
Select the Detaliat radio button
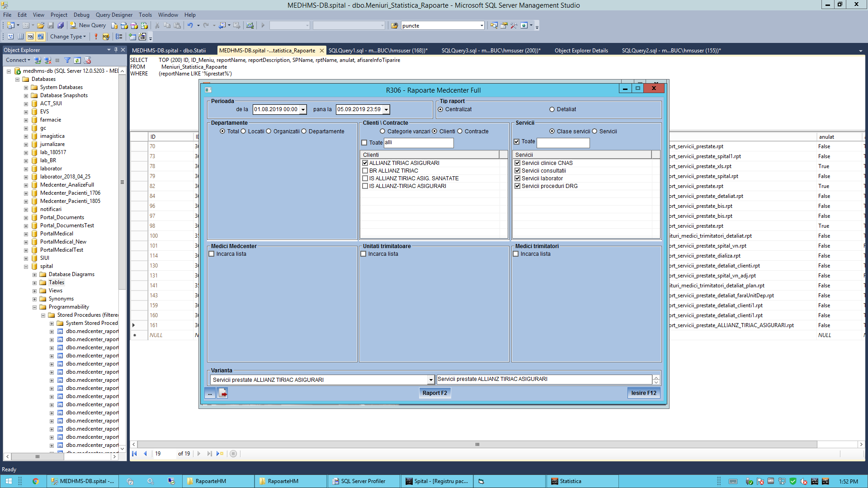[552, 109]
